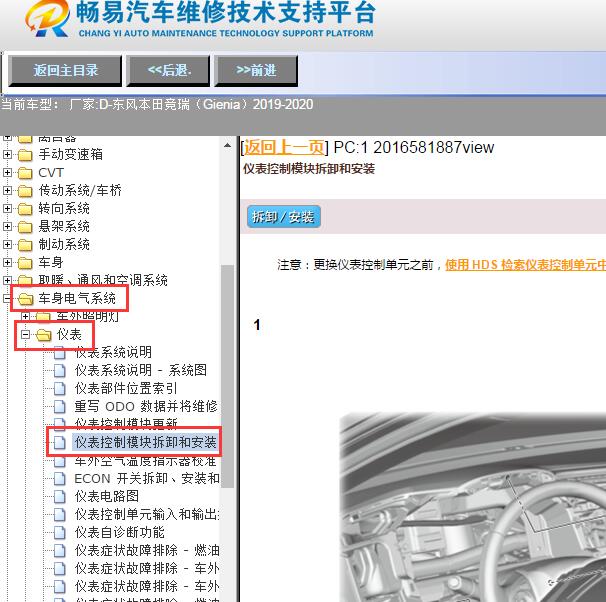Click document icon beside 仪表自诊断功能
Screen dimensions: 606x602
(59, 532)
